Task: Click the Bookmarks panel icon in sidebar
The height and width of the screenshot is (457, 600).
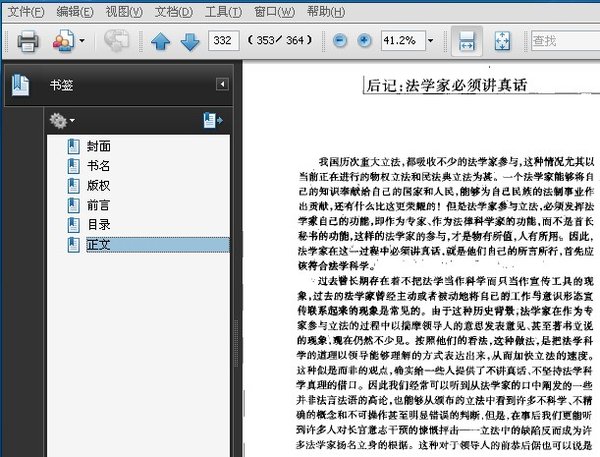Action: pyautogui.click(x=20, y=85)
